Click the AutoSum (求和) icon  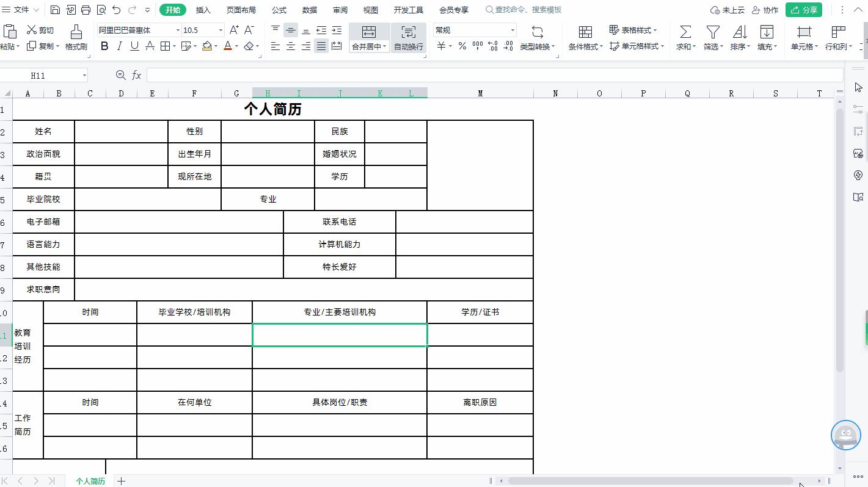[x=685, y=37]
